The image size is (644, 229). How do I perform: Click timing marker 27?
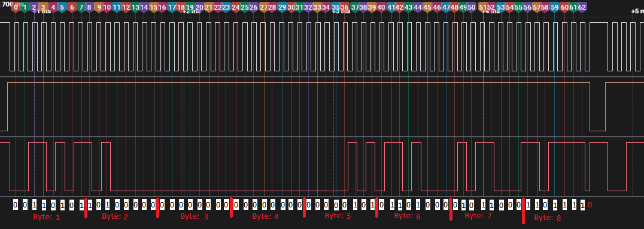point(264,7)
